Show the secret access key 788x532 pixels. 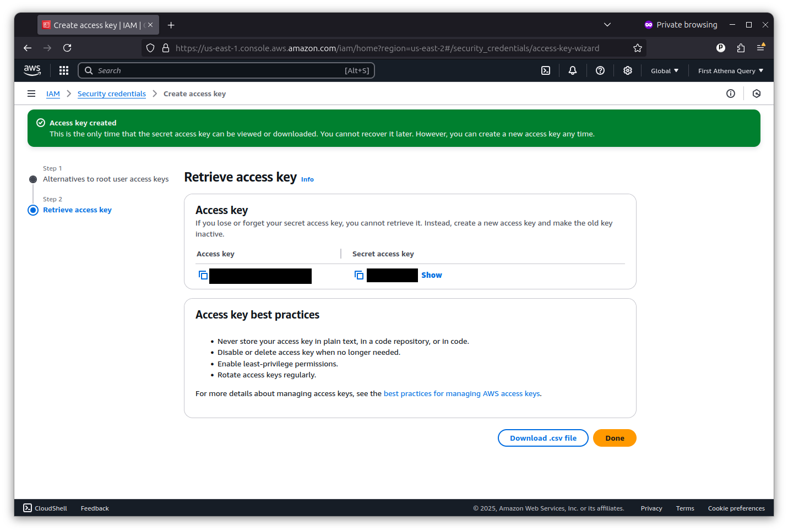coord(431,275)
